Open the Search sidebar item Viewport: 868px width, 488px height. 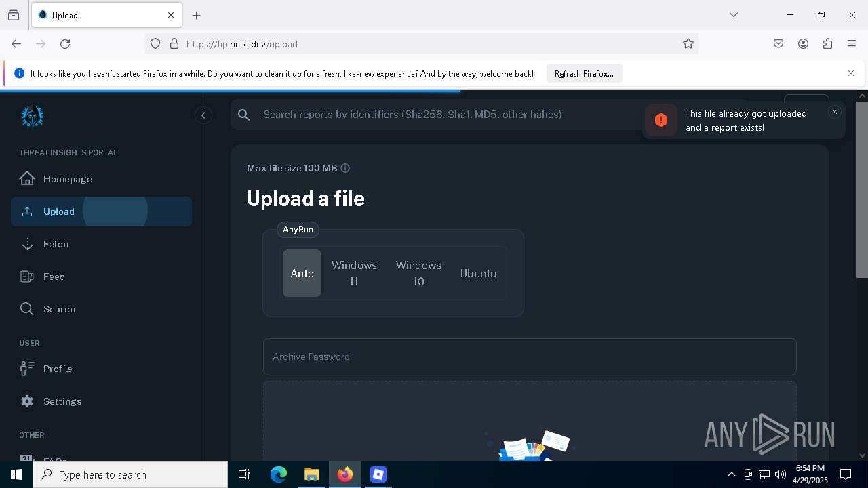102,309
